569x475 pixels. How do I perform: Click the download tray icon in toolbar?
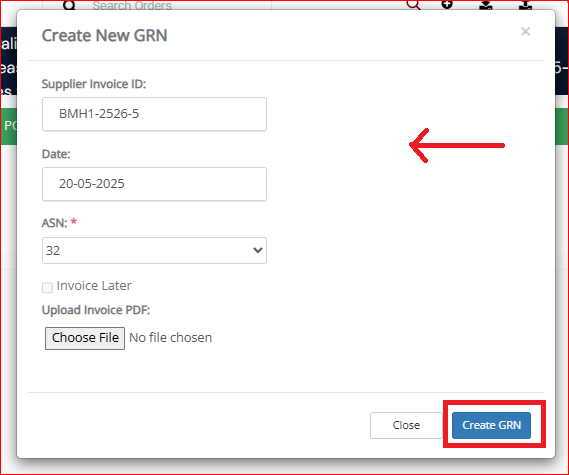486,5
